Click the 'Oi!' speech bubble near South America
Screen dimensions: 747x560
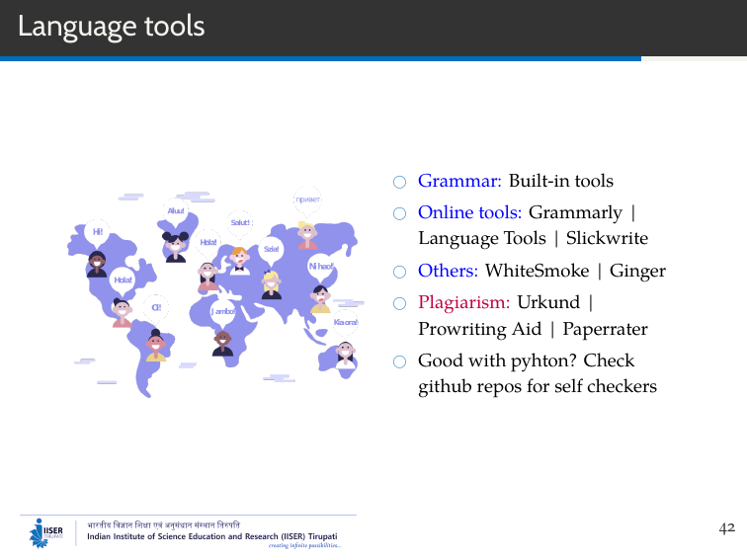156,307
